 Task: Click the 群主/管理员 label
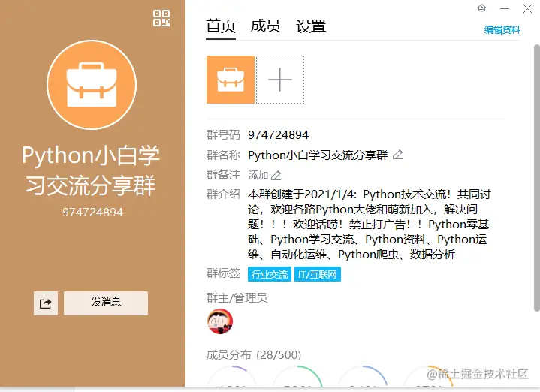pyautogui.click(x=237, y=298)
